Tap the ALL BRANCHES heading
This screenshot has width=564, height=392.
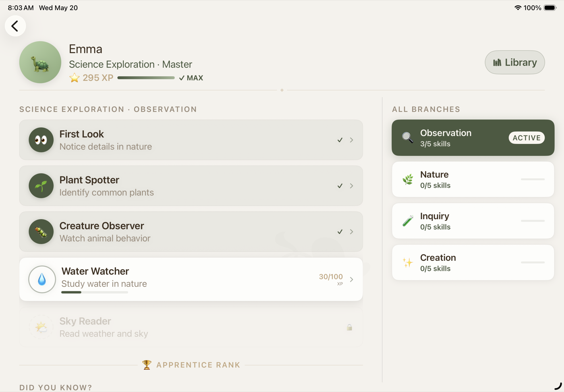pos(426,109)
